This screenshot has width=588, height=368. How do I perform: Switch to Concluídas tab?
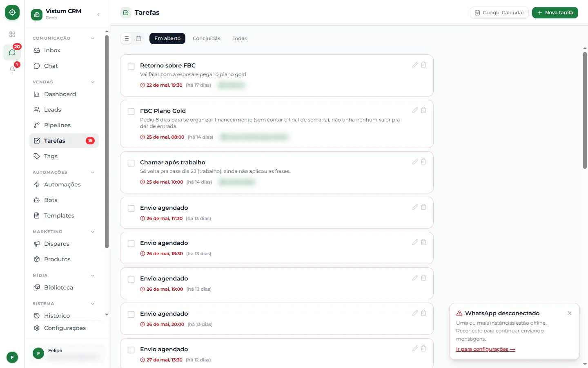(207, 38)
